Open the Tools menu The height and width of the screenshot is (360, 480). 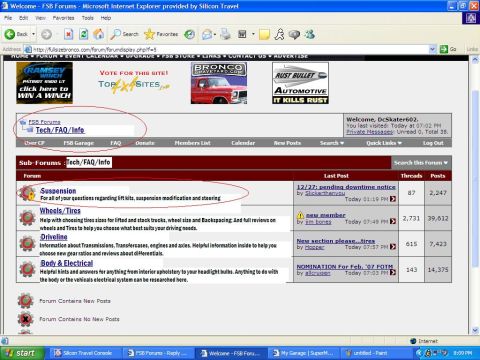coord(87,18)
